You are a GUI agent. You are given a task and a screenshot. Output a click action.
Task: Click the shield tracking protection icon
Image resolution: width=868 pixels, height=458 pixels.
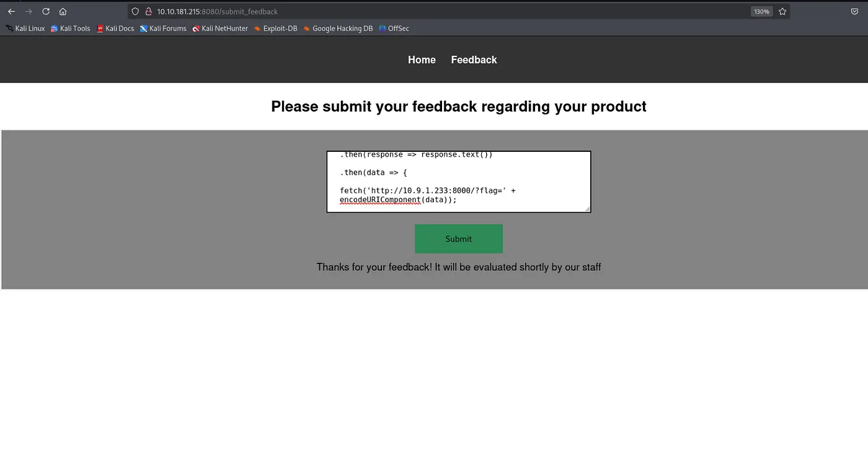135,11
